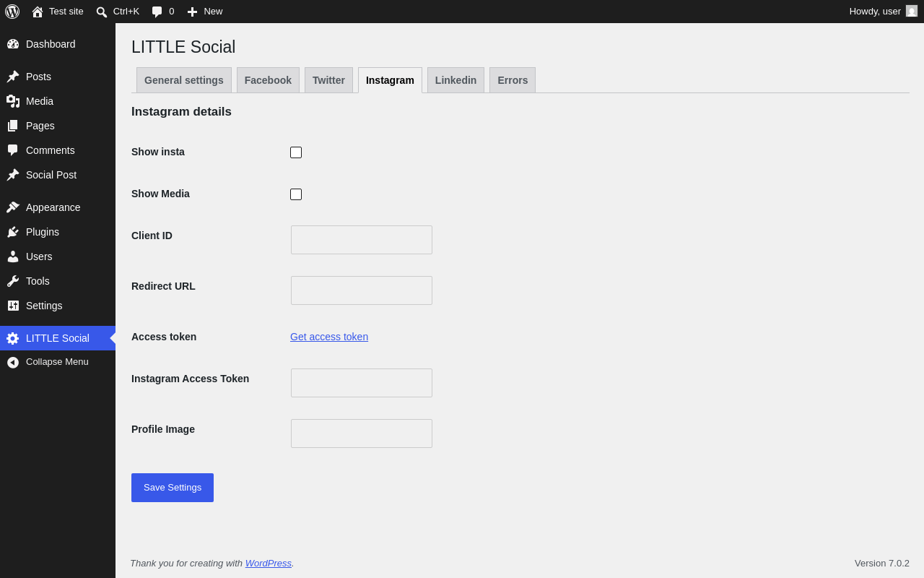Select the Instagram tab

tap(390, 80)
